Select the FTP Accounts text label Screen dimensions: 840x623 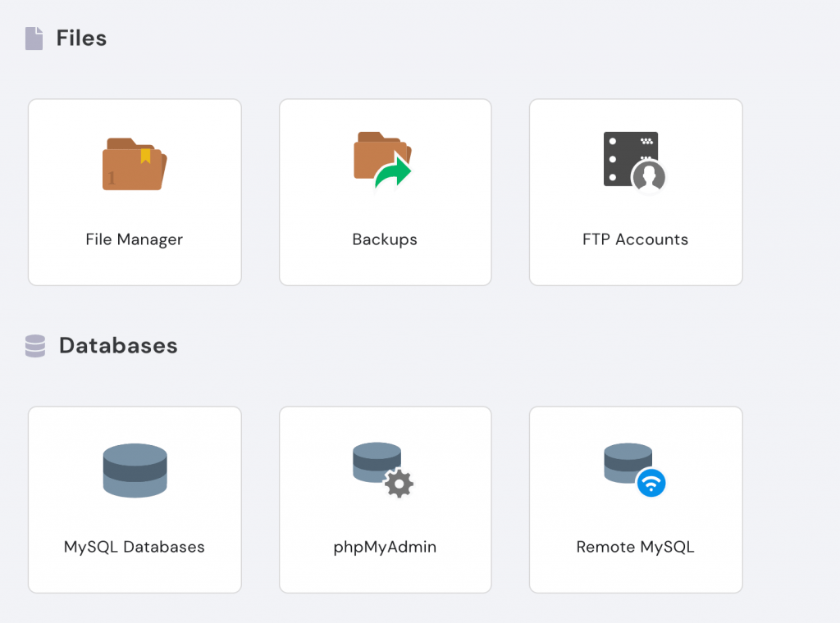(635, 240)
